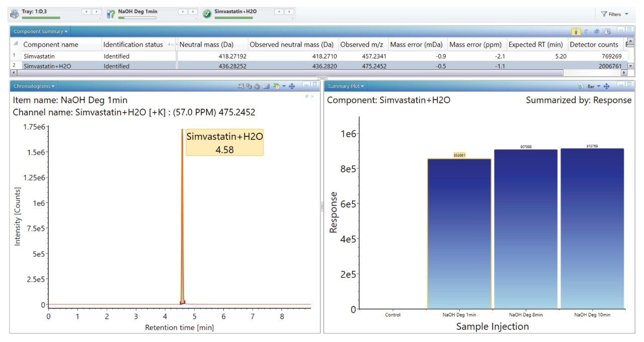Click the green export icon in Chromatograms
644x342 pixels.
click(x=276, y=86)
